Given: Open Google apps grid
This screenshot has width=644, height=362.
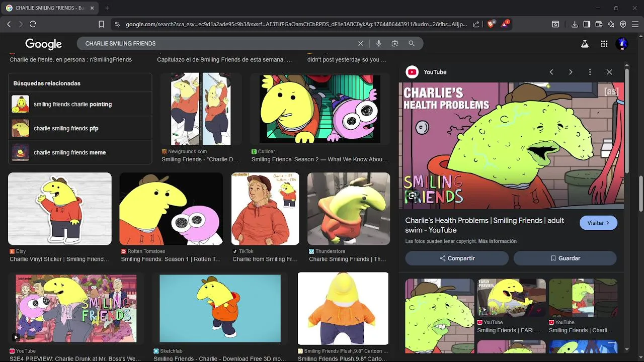Looking at the screenshot, I should tap(604, 44).
